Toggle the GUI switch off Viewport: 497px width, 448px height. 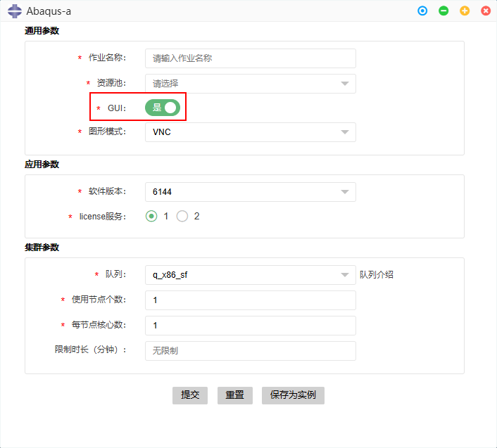point(163,108)
